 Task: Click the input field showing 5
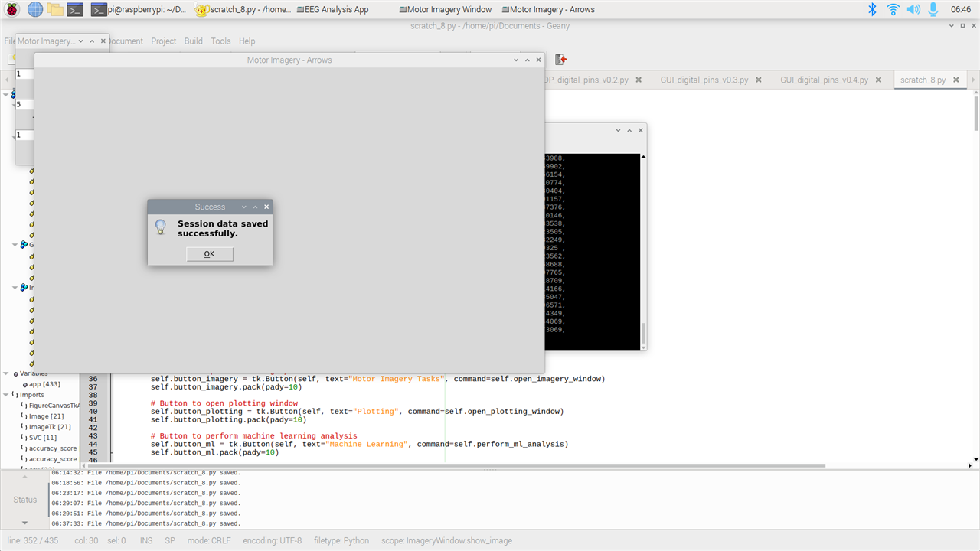click(x=24, y=105)
